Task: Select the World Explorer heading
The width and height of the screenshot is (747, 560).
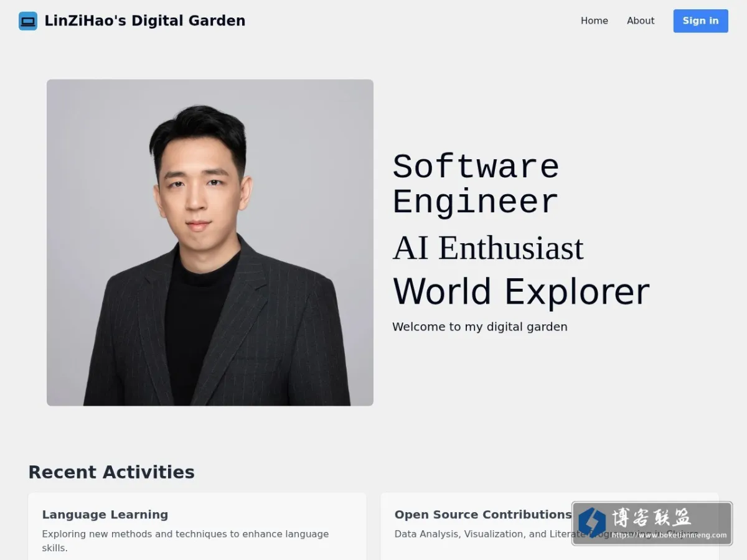Action: pyautogui.click(x=521, y=291)
